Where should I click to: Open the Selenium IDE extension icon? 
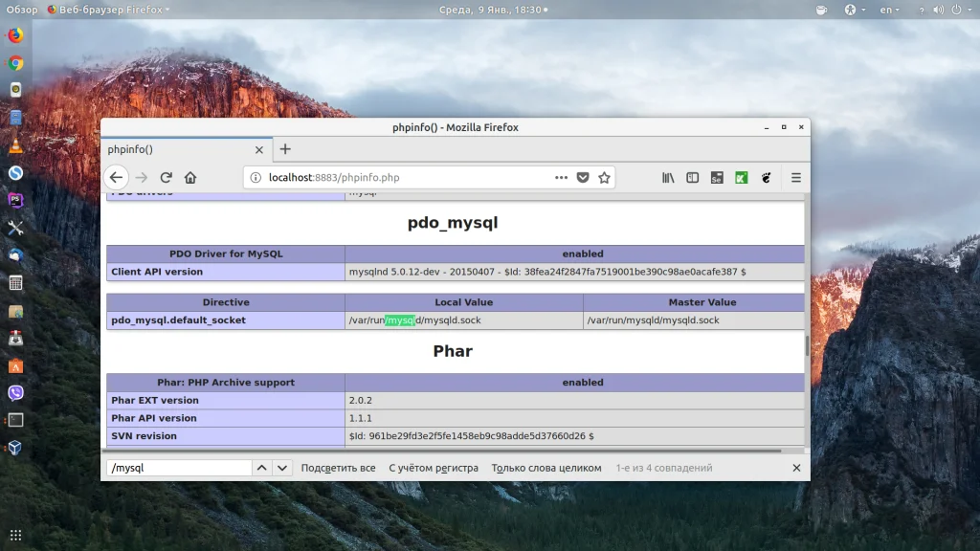coord(717,178)
